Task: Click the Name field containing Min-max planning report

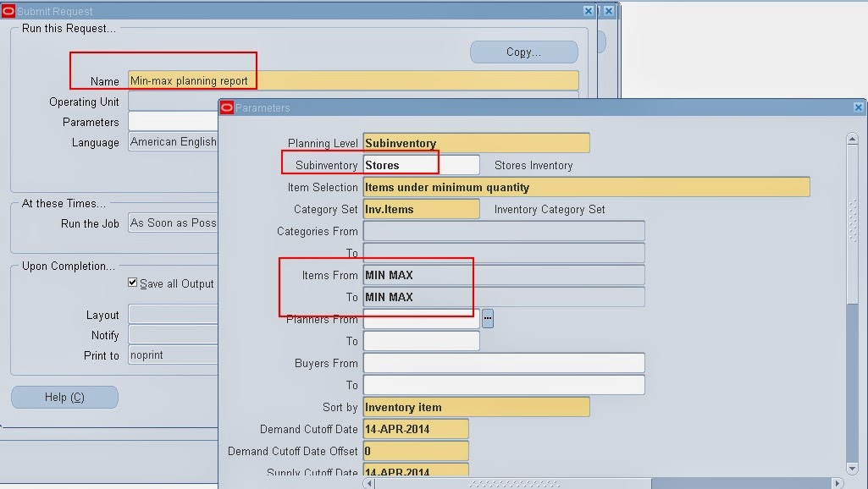Action: [x=254, y=80]
